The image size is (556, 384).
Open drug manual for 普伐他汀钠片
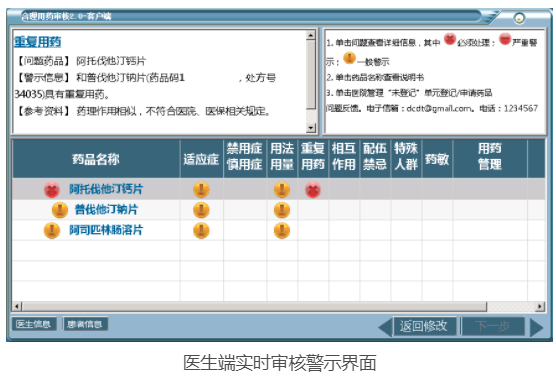106,210
